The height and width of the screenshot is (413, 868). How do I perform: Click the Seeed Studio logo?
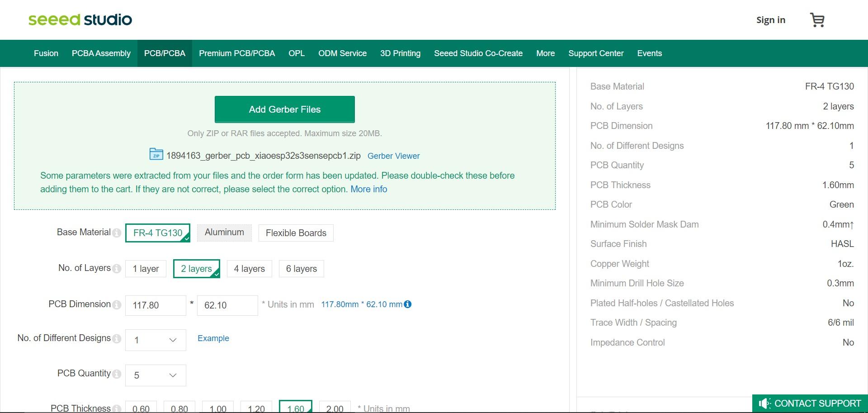[80, 19]
